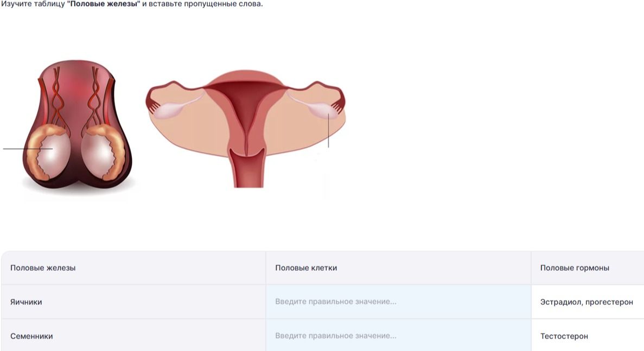The width and height of the screenshot is (644, 351).
Task: Click the instruction text 'Изучите таблицу'
Action: point(33,4)
